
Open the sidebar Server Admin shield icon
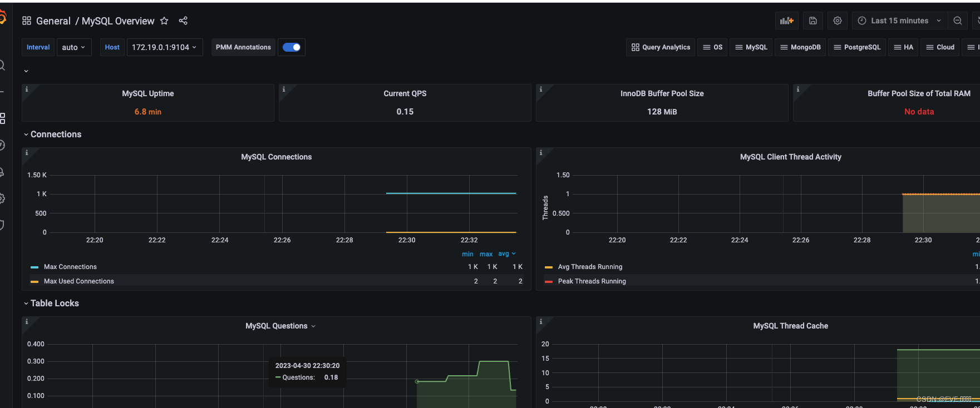point(2,225)
